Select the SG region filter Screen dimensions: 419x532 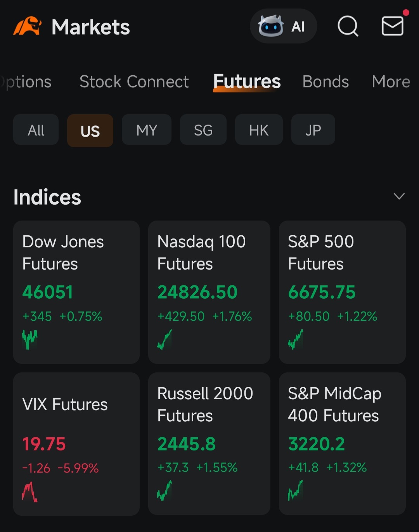pyautogui.click(x=203, y=130)
